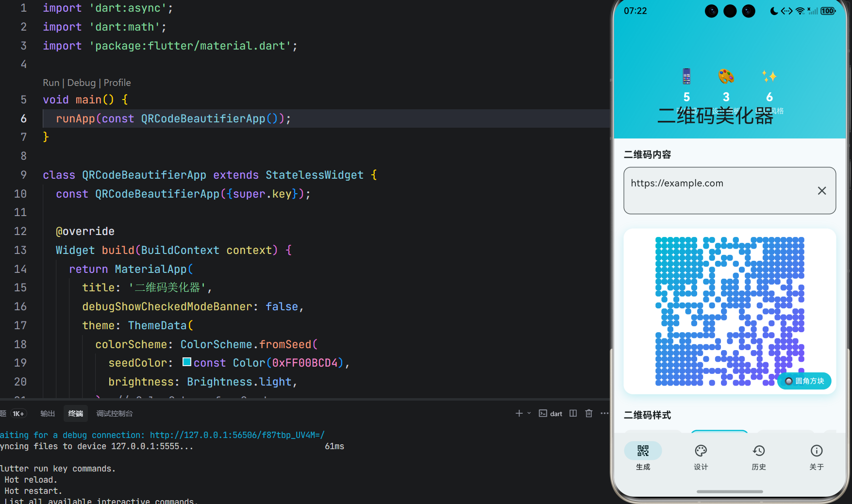
Task: Select the dart terminal instance
Action: coord(551,414)
